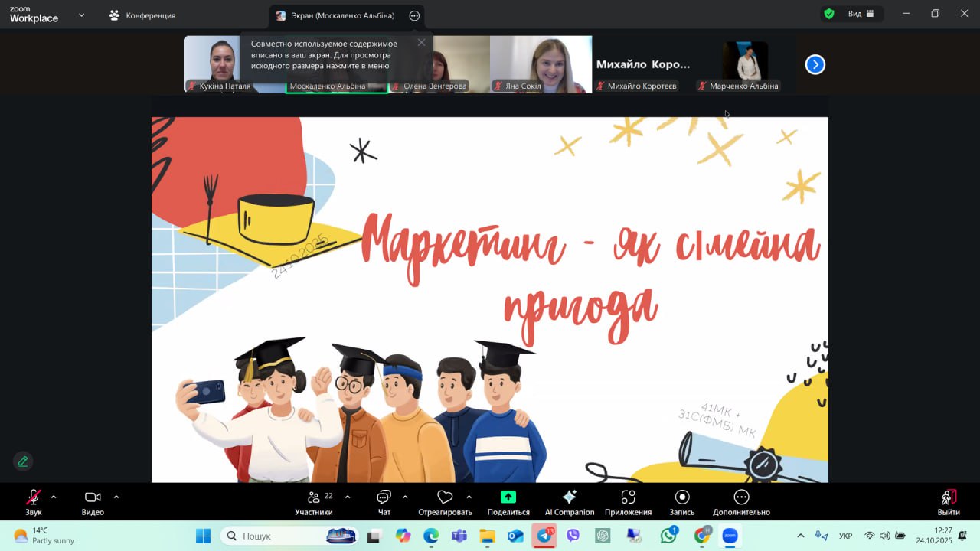Screen dimensions: 980x551
Task: Select the Экран (Москаленко Альбіна) tab
Action: click(x=337, y=15)
